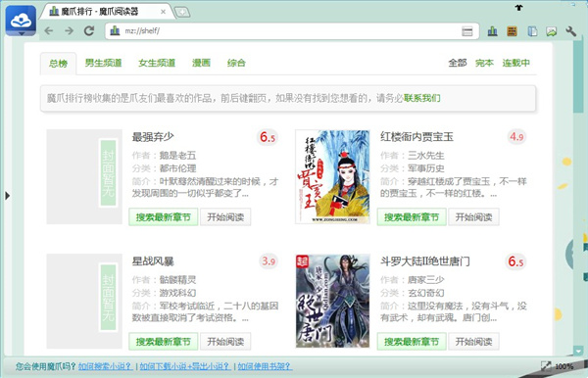Switch to the 女生频道 tab
The image size is (588, 378).
pos(157,63)
